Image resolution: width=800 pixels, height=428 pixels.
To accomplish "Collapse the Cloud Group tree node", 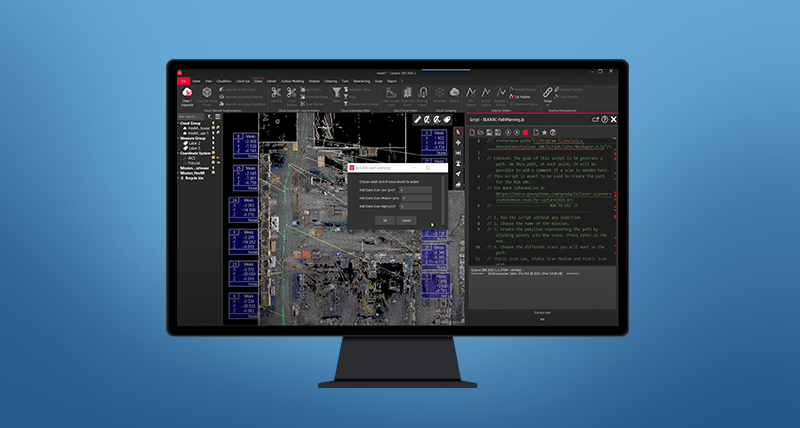I will (x=177, y=123).
